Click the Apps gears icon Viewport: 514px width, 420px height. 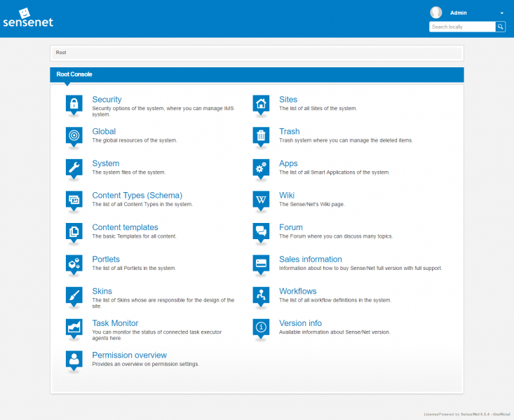[261, 168]
